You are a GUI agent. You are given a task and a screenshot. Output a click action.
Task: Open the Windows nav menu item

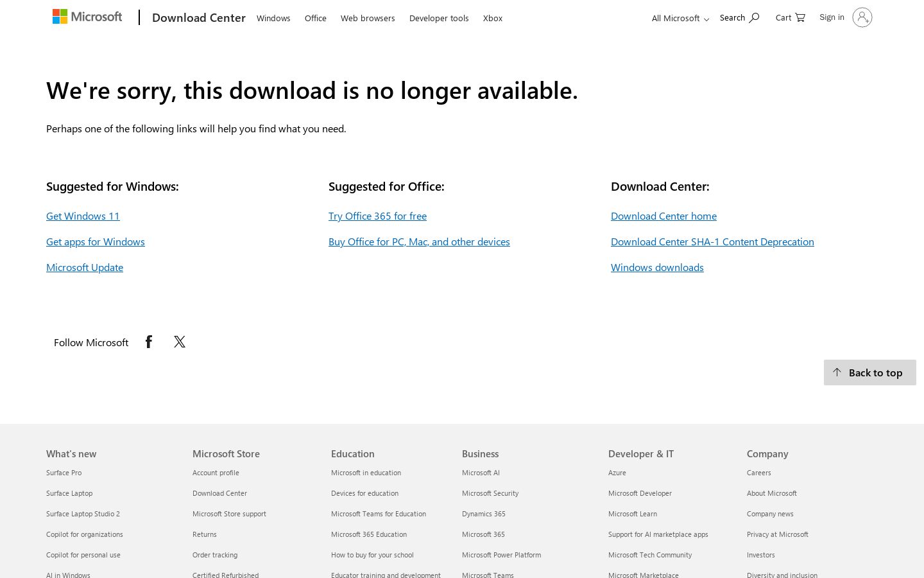click(273, 18)
